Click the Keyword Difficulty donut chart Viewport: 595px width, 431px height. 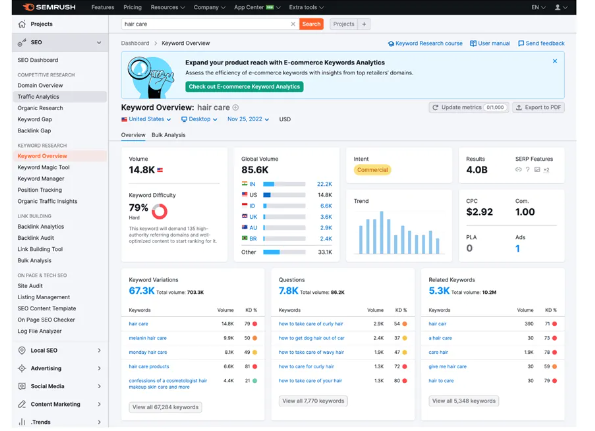pos(159,211)
